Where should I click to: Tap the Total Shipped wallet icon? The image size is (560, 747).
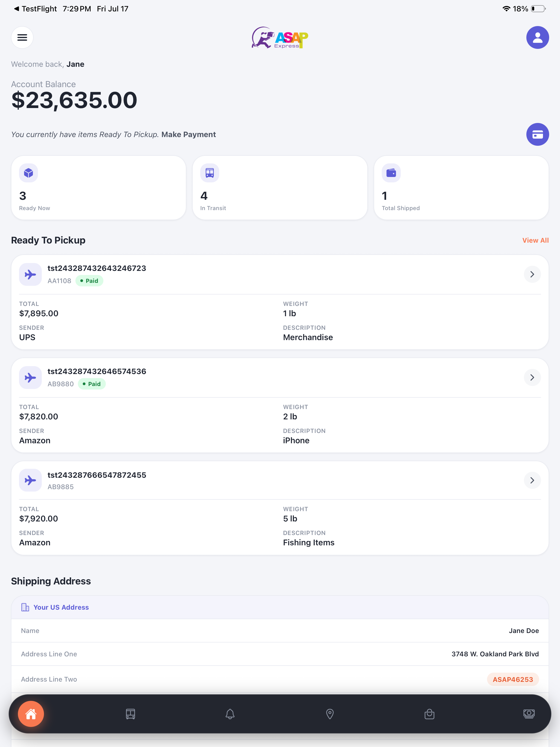[x=391, y=173]
